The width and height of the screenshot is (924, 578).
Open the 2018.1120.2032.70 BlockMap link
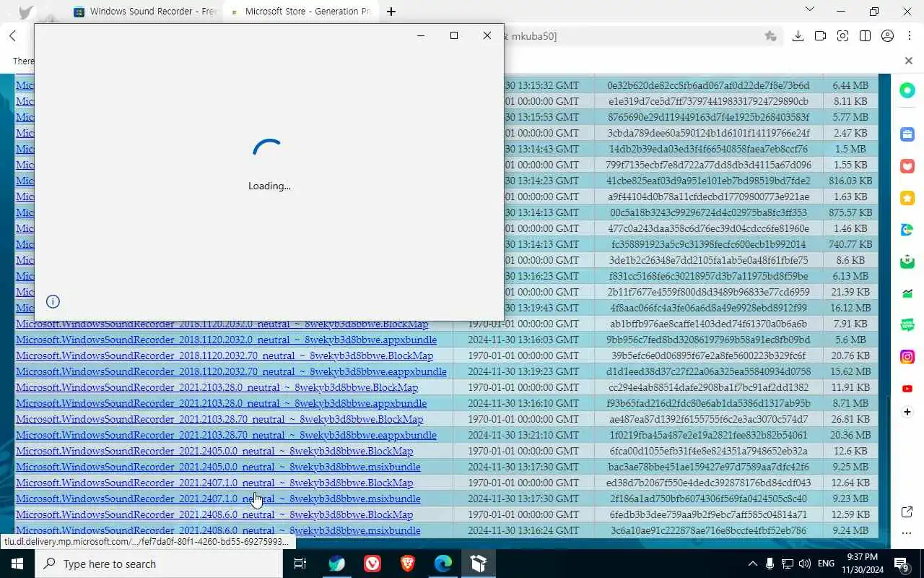[x=225, y=355]
